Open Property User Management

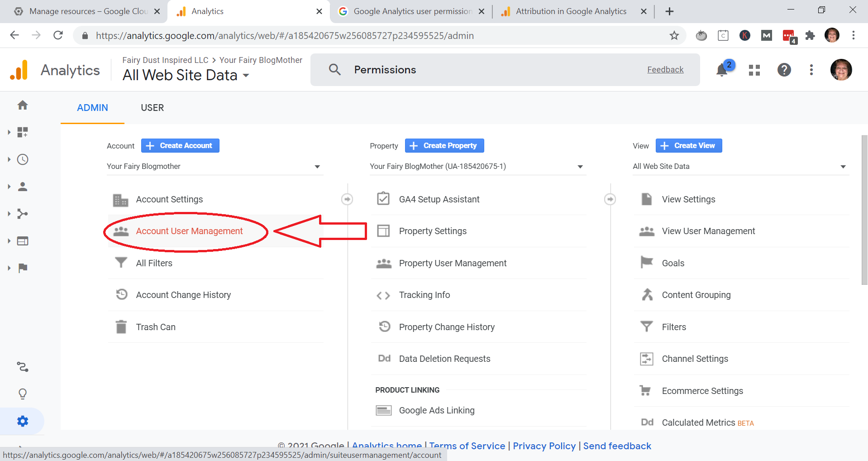(x=453, y=263)
